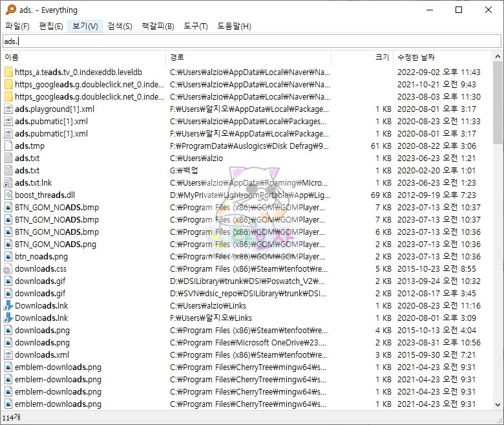504x425 pixels.
Task: Click date 2022-09-02 오후 11:43
Action: click(439, 72)
